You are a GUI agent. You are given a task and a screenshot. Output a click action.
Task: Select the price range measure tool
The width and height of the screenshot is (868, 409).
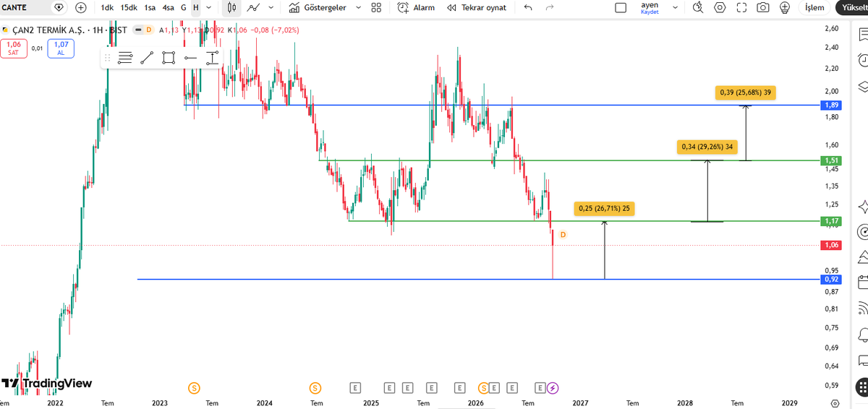coord(212,58)
